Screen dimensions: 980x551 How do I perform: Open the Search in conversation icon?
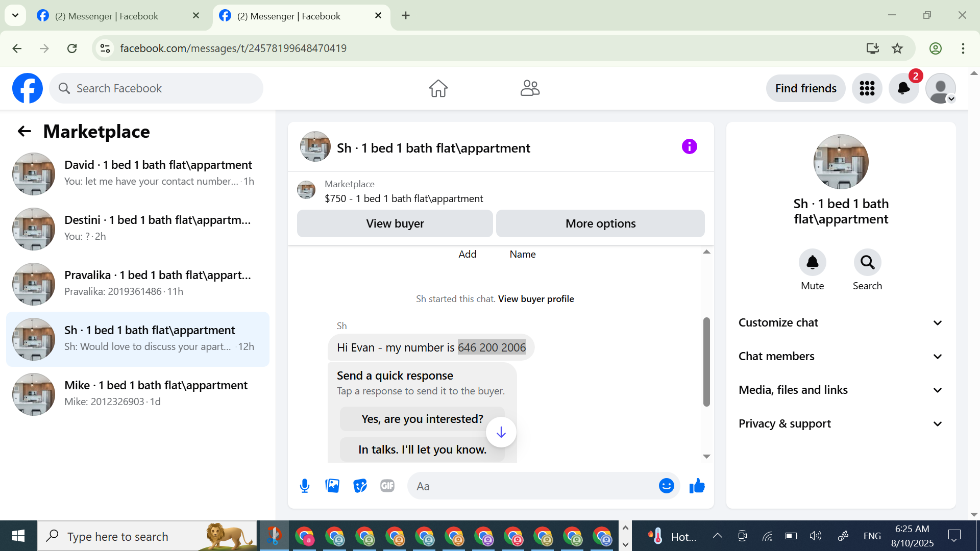coord(867,263)
